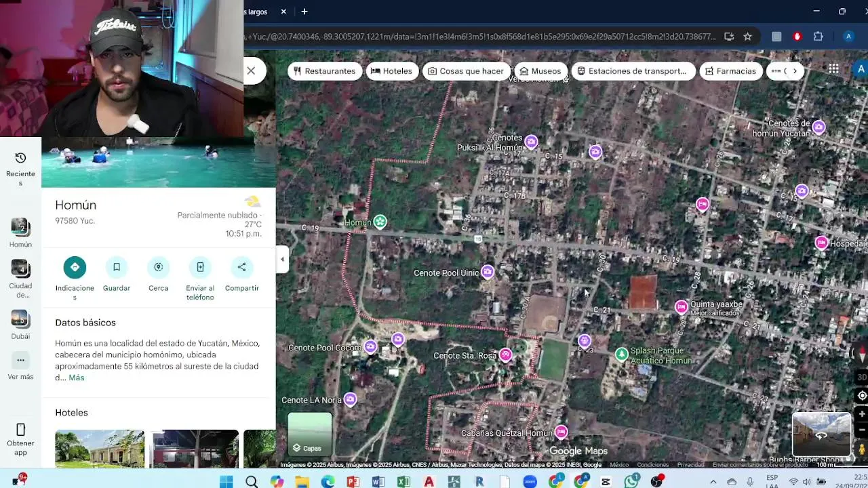Select the Homún town center green pin

[380, 222]
